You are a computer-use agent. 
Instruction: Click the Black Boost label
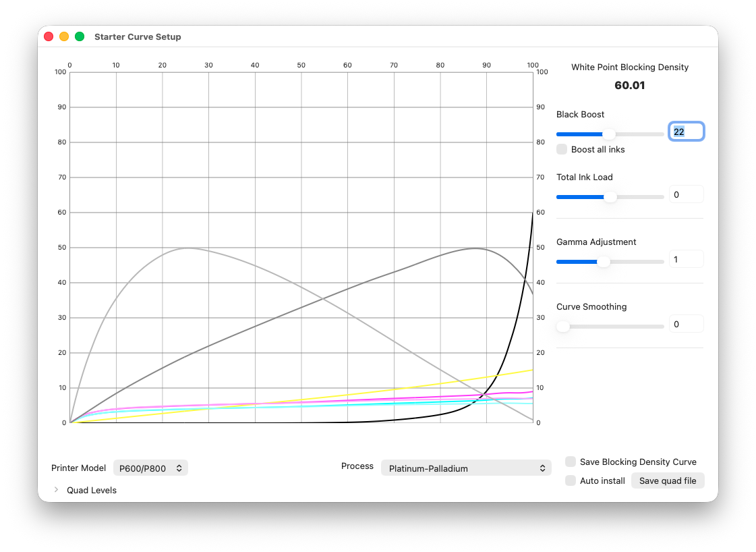(580, 114)
